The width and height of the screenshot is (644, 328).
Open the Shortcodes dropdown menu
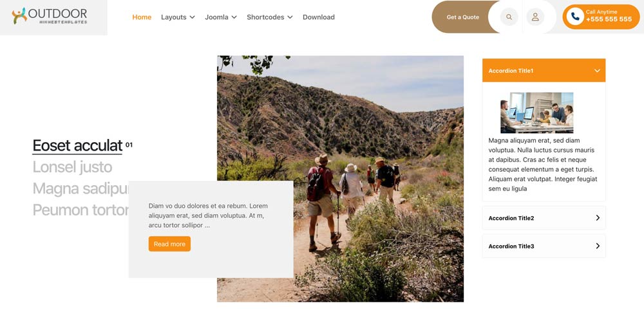pyautogui.click(x=269, y=17)
